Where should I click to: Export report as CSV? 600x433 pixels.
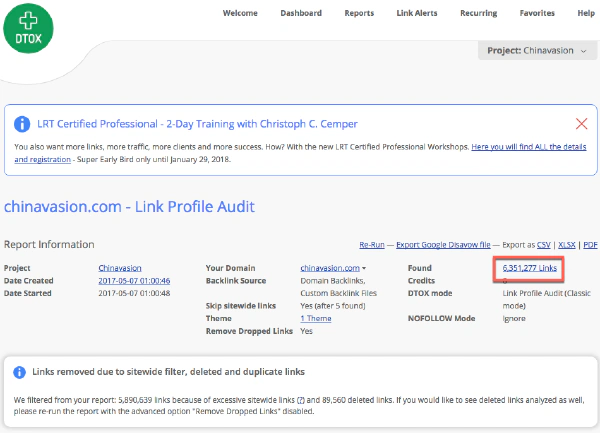tap(543, 245)
